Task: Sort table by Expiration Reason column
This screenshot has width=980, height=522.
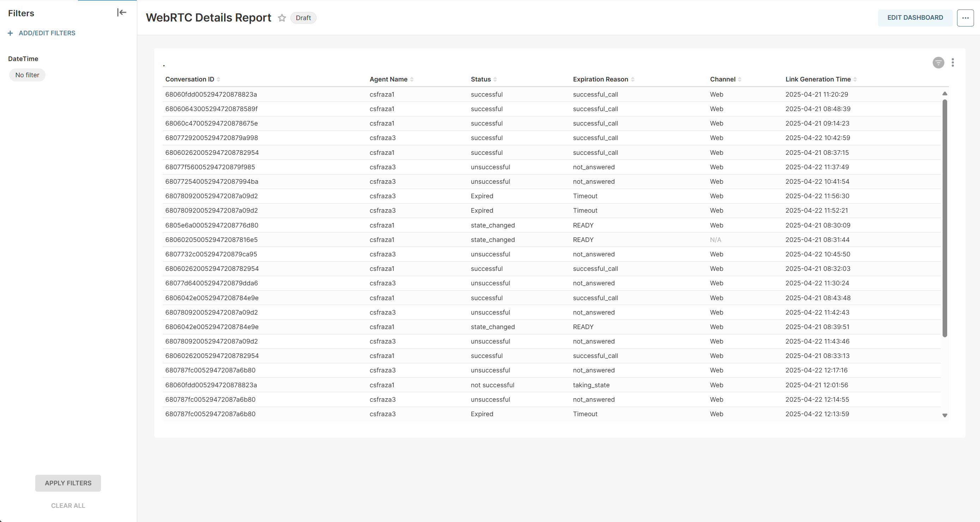Action: point(632,79)
